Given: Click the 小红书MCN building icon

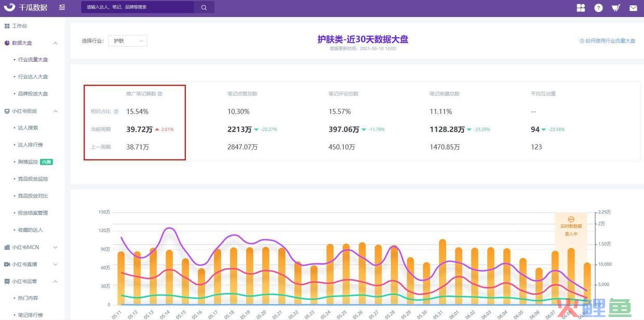Looking at the screenshot, I should pyautogui.click(x=7, y=247).
